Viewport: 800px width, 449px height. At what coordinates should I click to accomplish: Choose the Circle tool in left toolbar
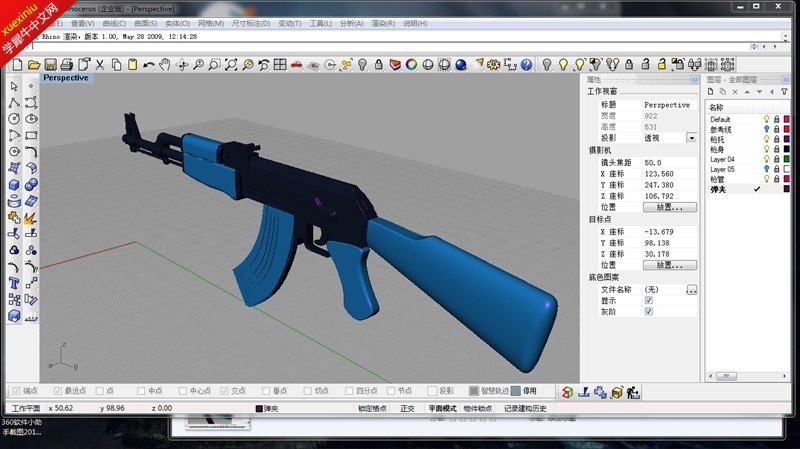click(x=14, y=119)
